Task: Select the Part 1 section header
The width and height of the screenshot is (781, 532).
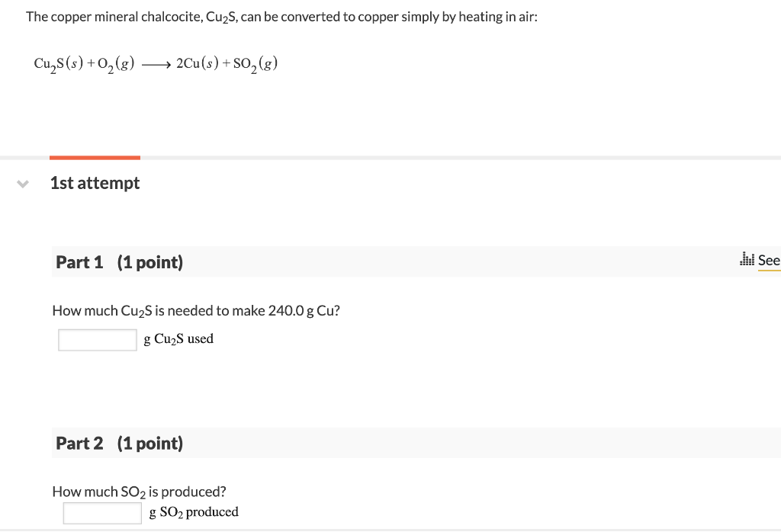Action: [x=118, y=261]
